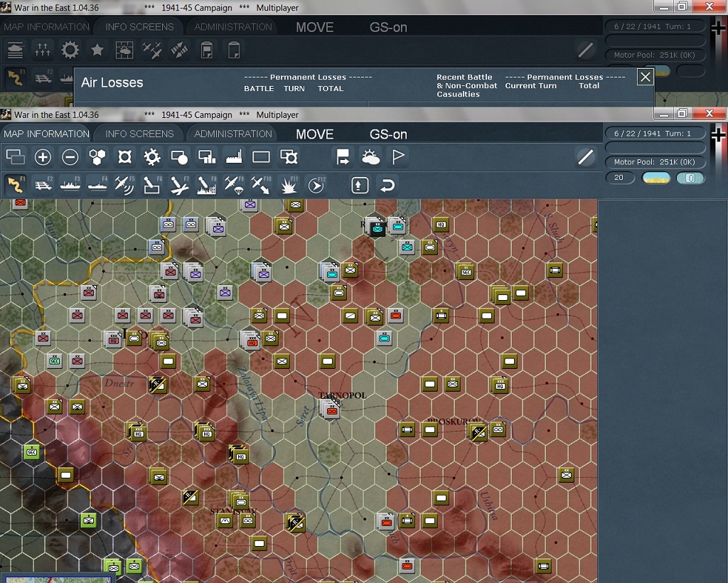Screen dimensions: 728x583
Task: Select F7 bomb airfield mode
Action: (x=179, y=185)
